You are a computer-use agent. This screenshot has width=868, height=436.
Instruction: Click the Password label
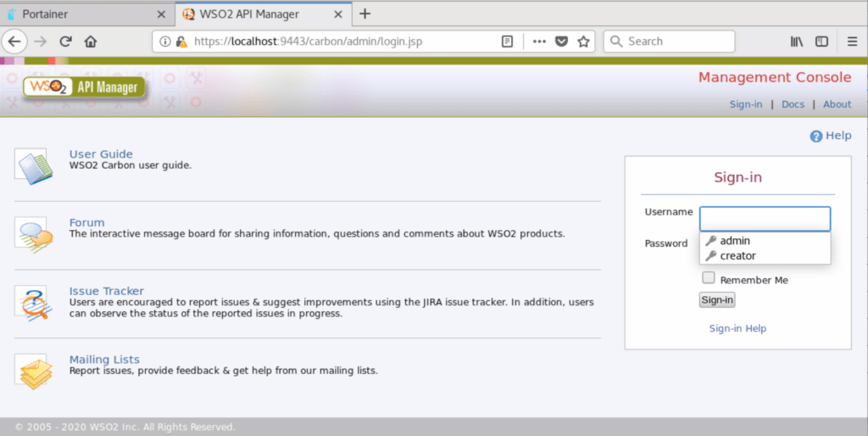[666, 243]
